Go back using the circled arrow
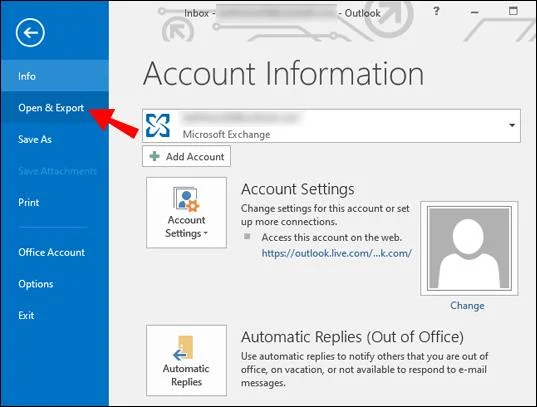Screen dimensions: 537x407 [30, 33]
